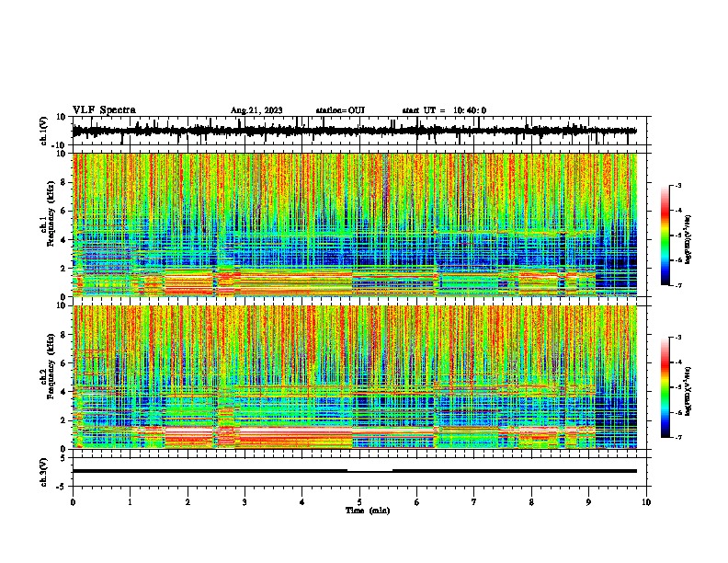Click the "-3" label atop ch.1 color bar
The height and width of the screenshot is (563, 728).
coord(677,186)
